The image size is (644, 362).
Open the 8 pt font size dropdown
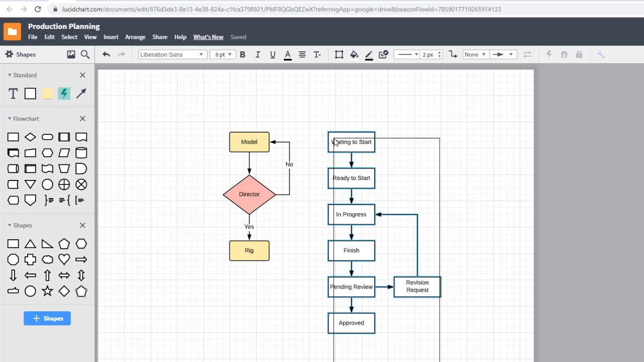pyautogui.click(x=222, y=54)
